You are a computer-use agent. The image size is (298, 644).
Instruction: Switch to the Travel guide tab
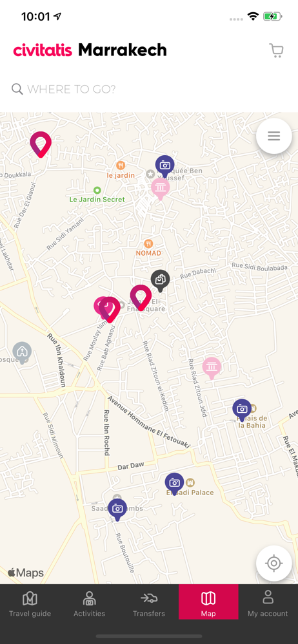pyautogui.click(x=30, y=605)
